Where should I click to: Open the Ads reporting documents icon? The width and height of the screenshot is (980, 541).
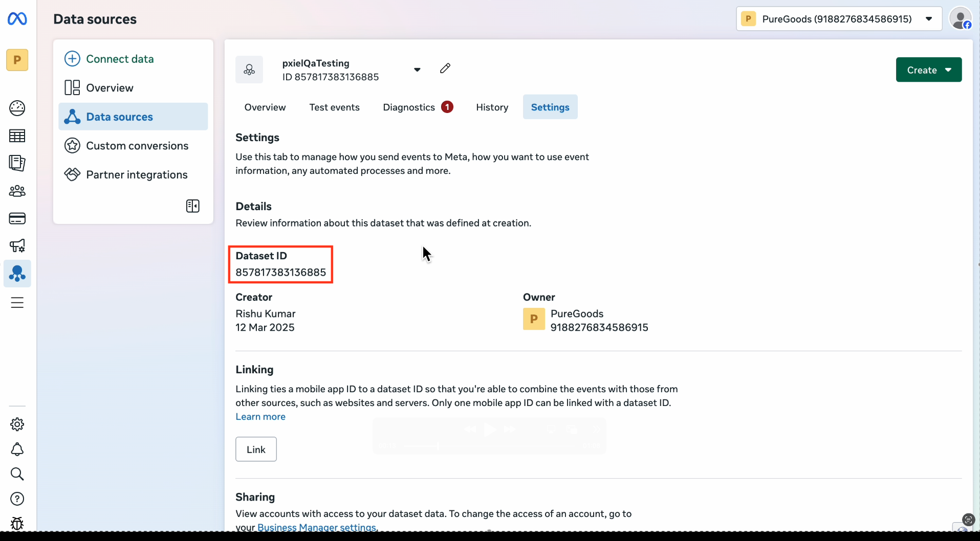pyautogui.click(x=17, y=163)
